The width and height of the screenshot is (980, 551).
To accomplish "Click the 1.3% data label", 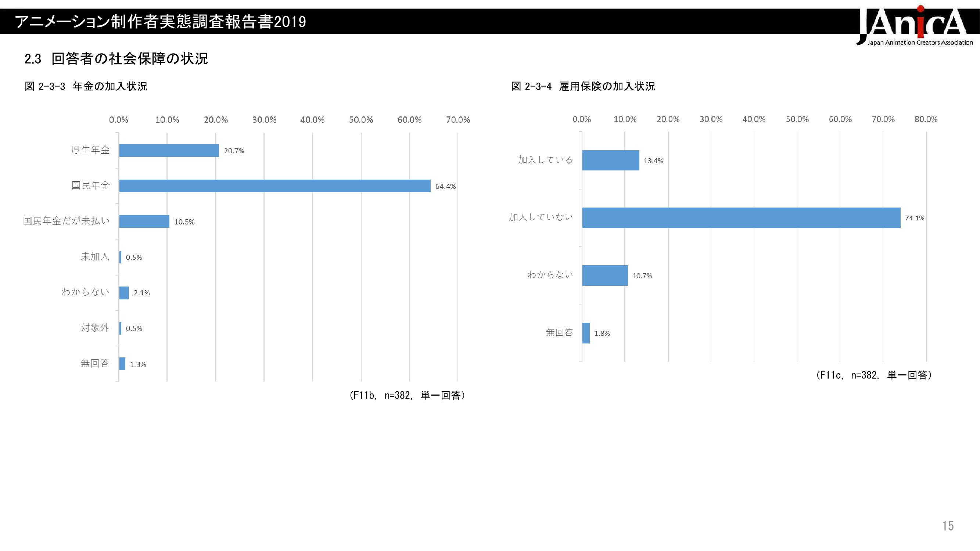I will pos(138,364).
